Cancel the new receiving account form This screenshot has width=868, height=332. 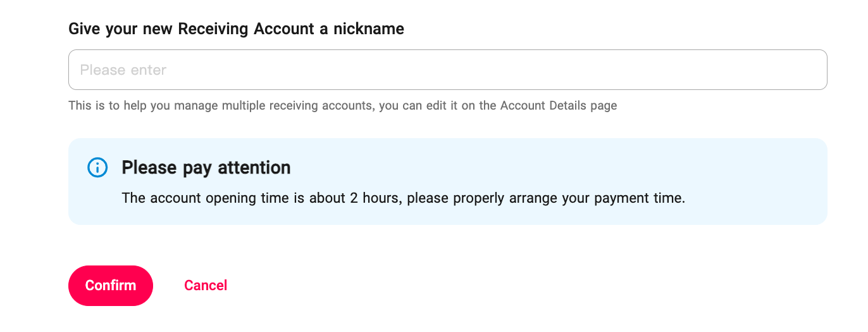(206, 286)
